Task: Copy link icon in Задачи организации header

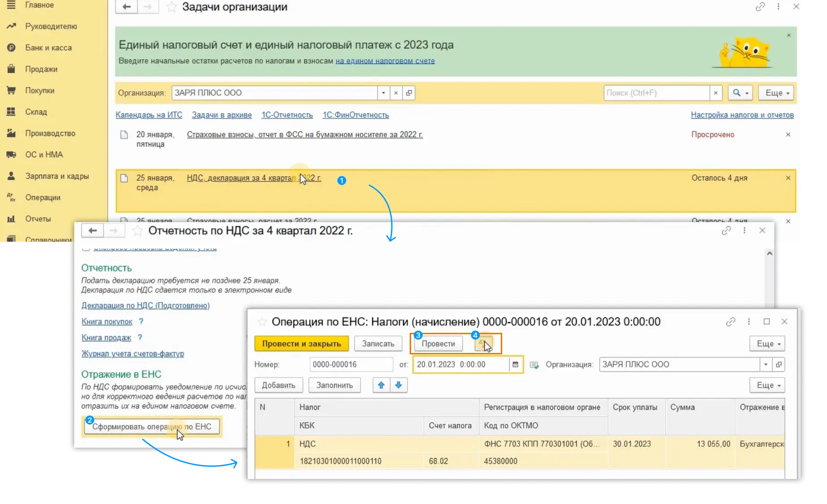Action: tap(760, 7)
